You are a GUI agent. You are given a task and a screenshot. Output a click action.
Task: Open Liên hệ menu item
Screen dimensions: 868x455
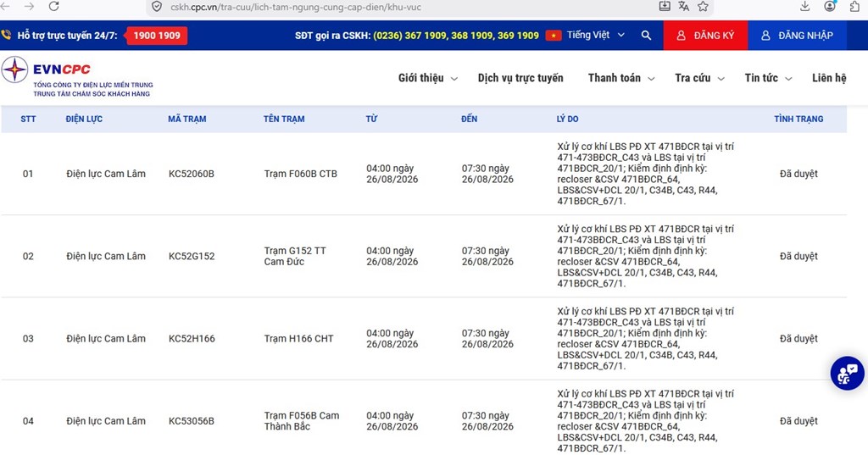pos(829,78)
